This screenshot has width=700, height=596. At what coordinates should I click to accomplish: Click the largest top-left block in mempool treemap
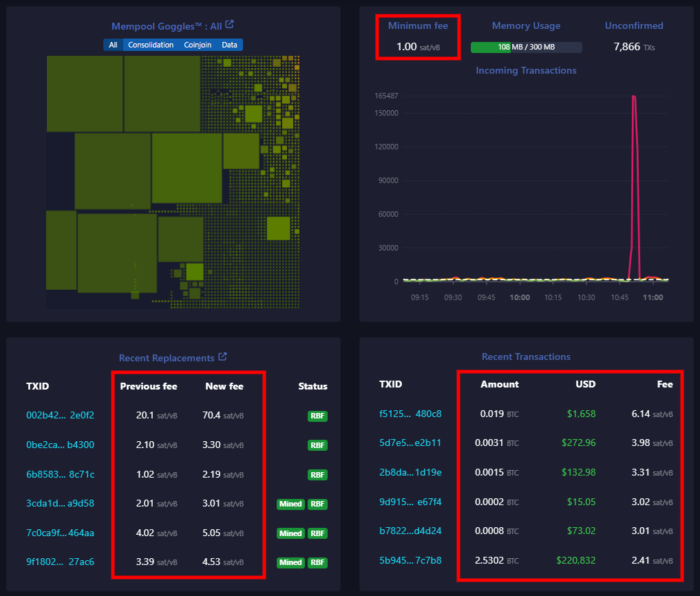(85, 94)
